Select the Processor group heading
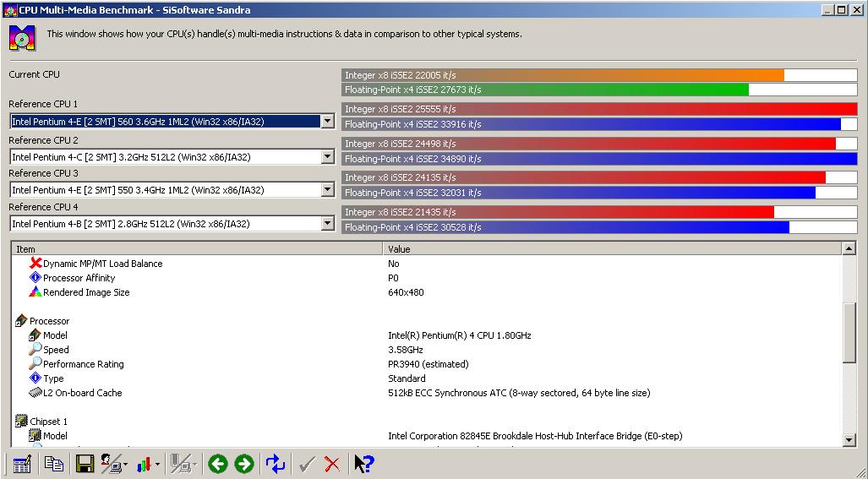The height and width of the screenshot is (479, 868). [x=426, y=321]
